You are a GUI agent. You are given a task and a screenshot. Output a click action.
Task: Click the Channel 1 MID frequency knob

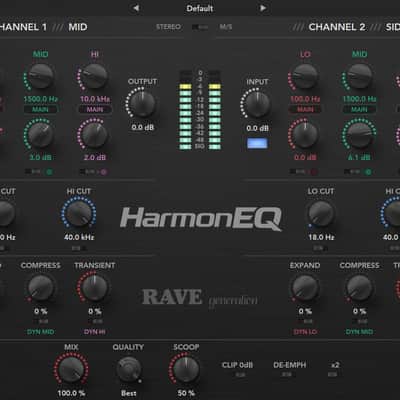click(x=40, y=76)
